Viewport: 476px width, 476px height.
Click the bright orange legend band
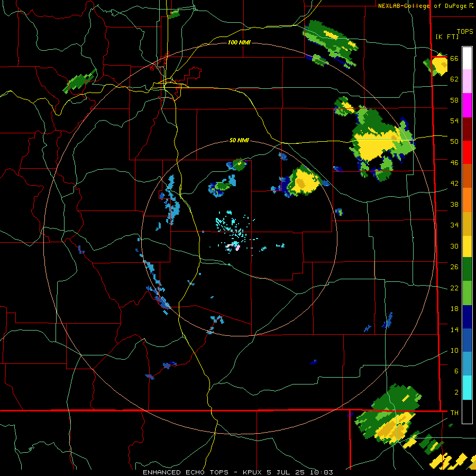(467, 200)
